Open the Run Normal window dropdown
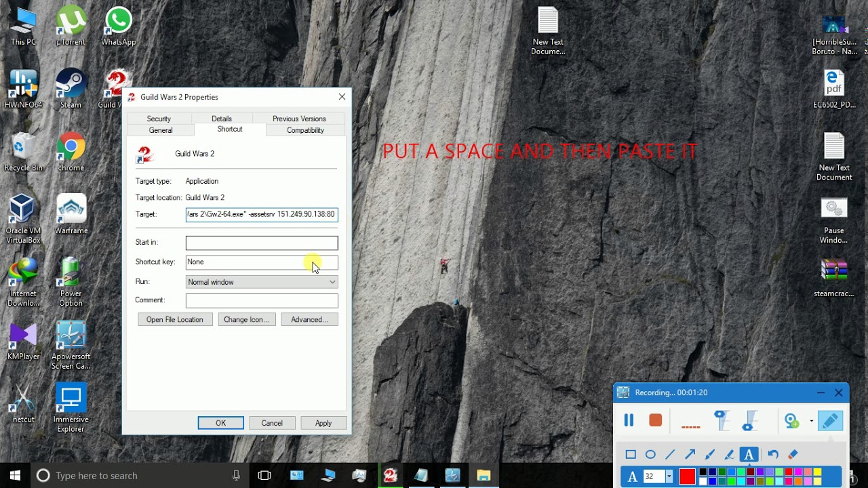Image resolution: width=868 pixels, height=488 pixels. [x=262, y=282]
